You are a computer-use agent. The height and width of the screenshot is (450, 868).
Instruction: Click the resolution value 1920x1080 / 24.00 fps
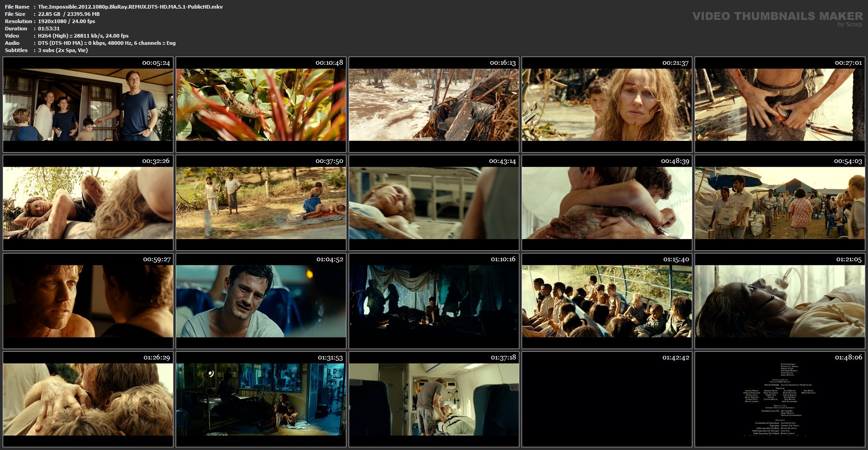click(67, 21)
